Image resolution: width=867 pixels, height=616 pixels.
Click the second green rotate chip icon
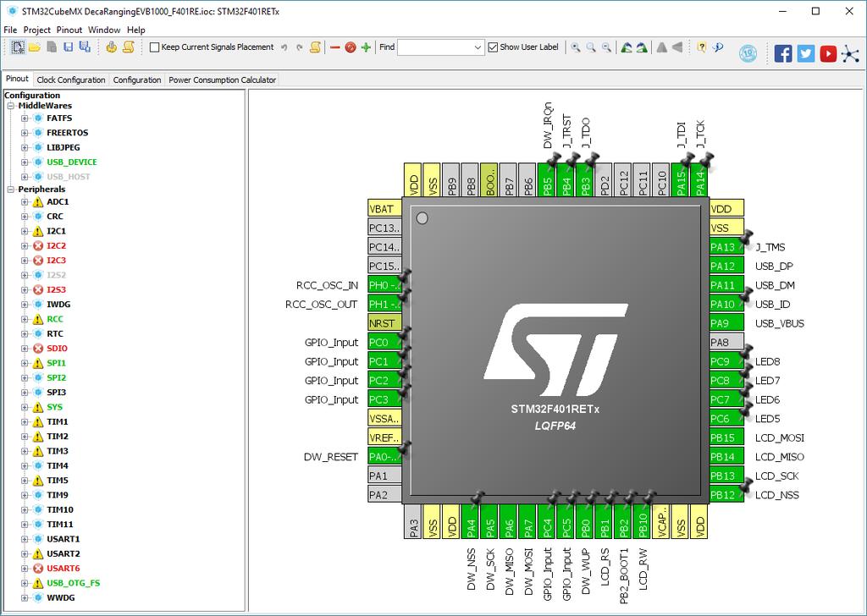[x=642, y=47]
